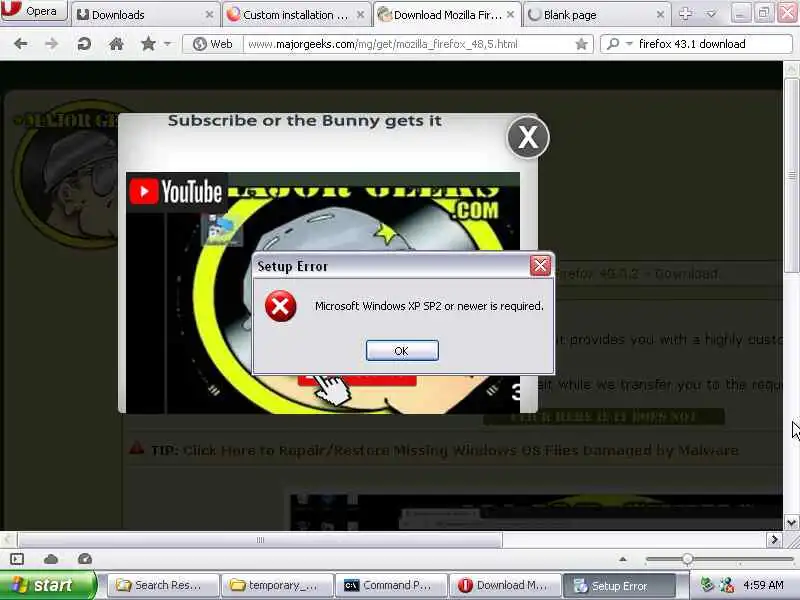Go back with the Back arrow
The image size is (800, 600).
click(x=20, y=44)
